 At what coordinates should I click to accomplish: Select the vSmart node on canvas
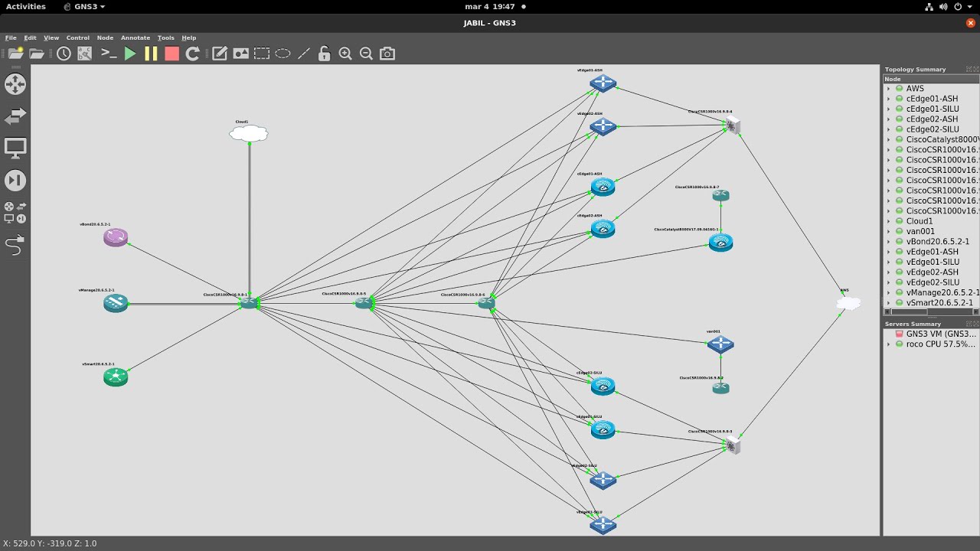click(116, 377)
